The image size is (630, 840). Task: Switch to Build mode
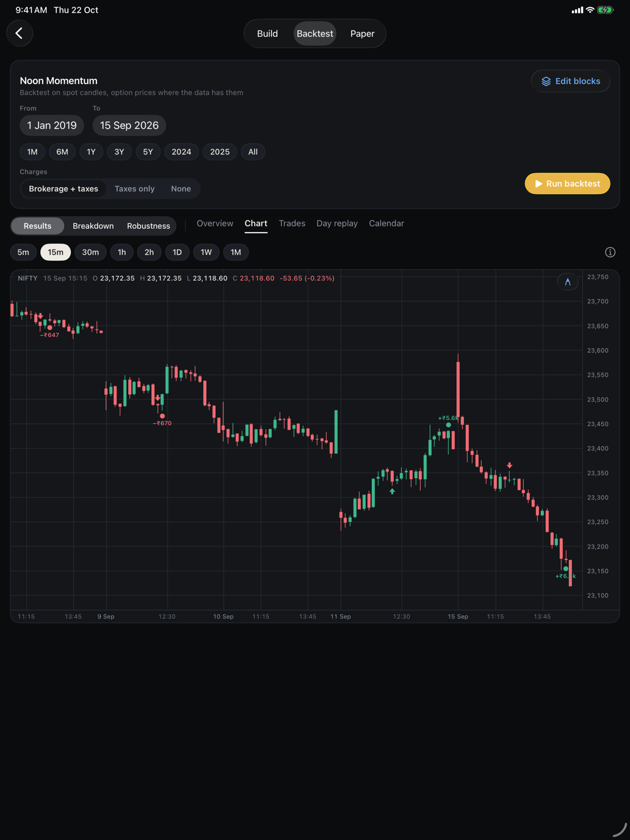[x=267, y=34]
